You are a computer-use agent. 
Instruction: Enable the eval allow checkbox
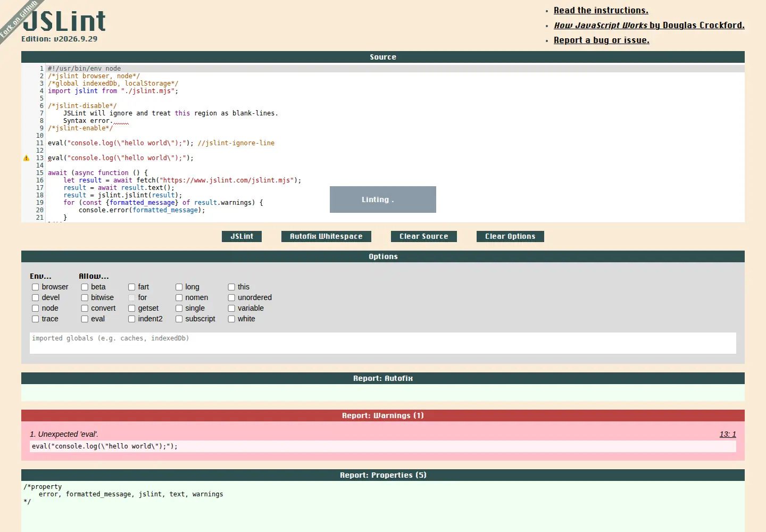click(85, 319)
